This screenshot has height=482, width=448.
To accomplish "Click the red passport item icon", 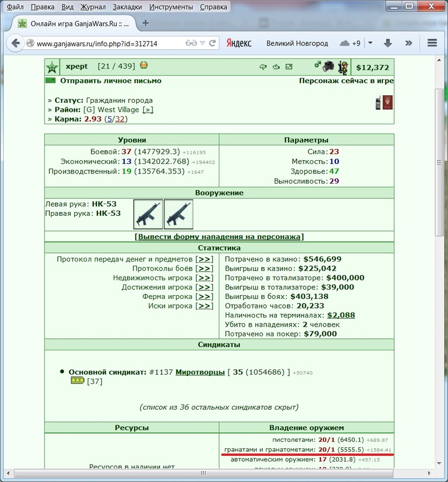I will (387, 103).
